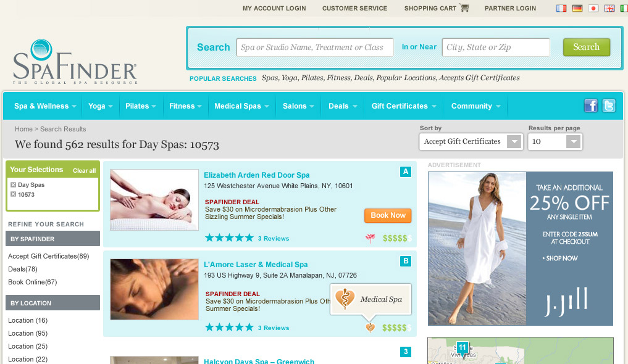Open Shopping Cart link text

(x=430, y=9)
